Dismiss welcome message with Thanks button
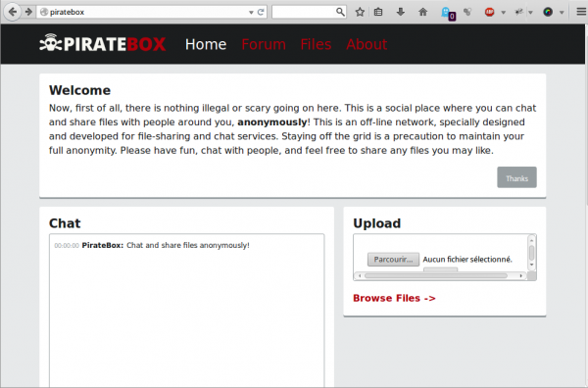The width and height of the screenshot is (588, 388). click(516, 177)
